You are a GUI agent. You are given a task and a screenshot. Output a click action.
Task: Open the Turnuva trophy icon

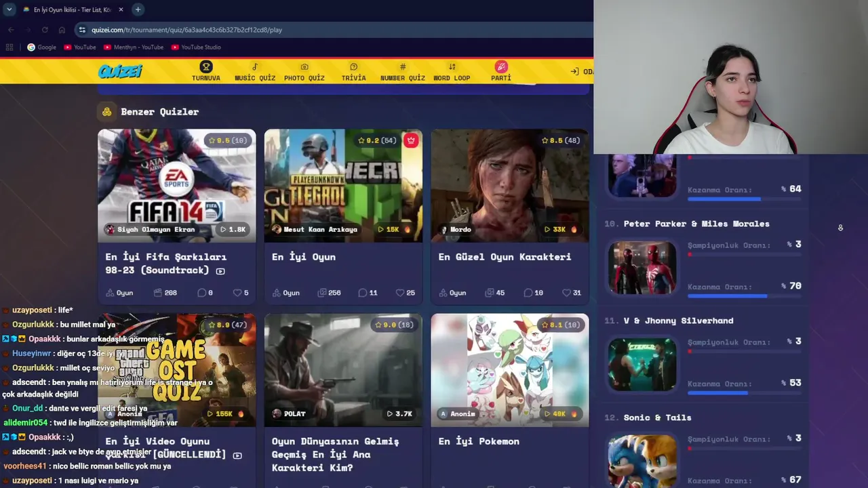(206, 66)
